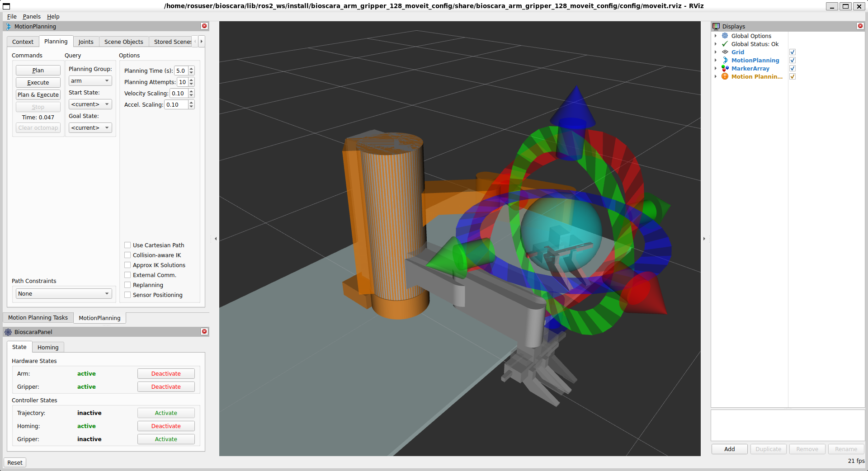Expand the MarkerArray tree item
The image size is (868, 471).
[716, 68]
